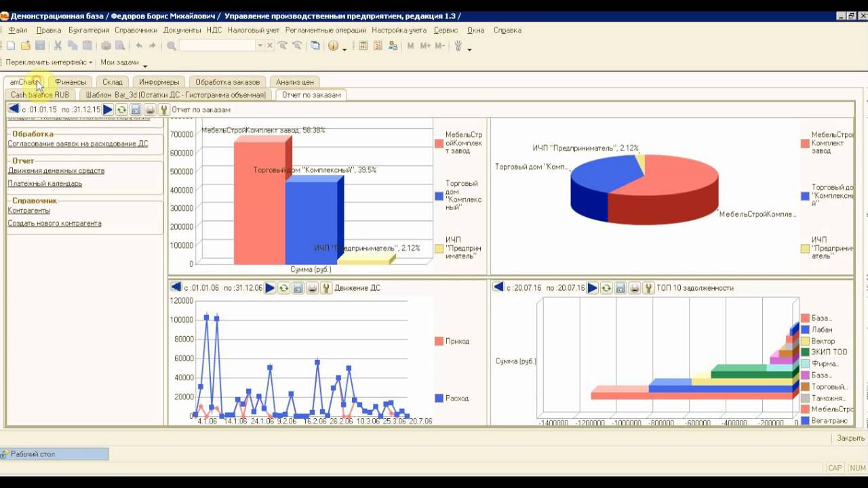This screenshot has height=488, width=868.
Task: Click the Open file folder icon
Action: [x=26, y=46]
